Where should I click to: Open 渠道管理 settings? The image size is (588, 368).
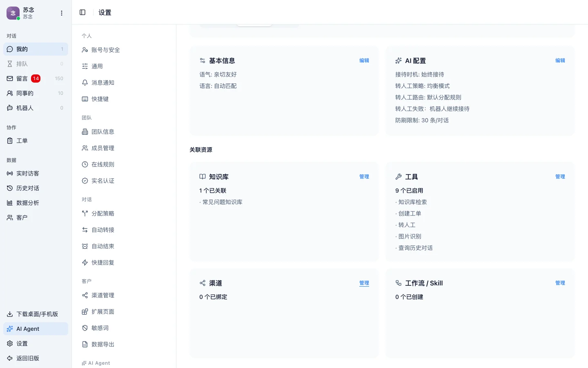(x=124, y=295)
